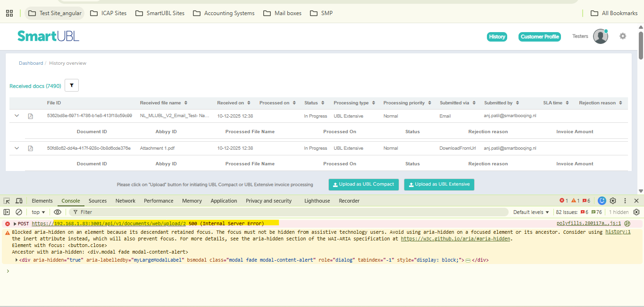Switch to the Network tab
This screenshot has width=644, height=307.
tap(125, 201)
